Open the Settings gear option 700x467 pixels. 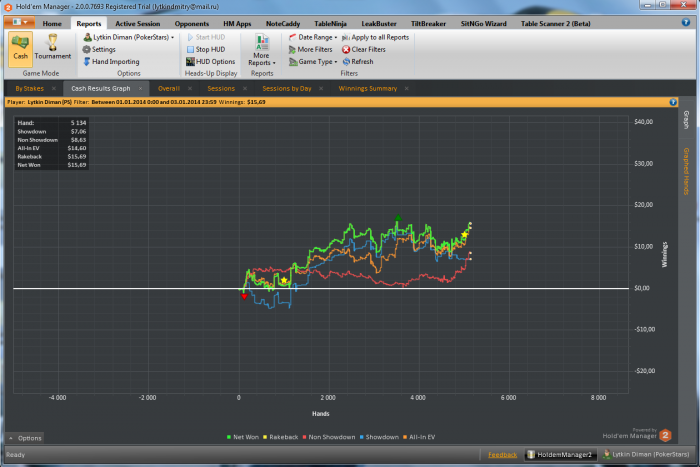click(99, 50)
